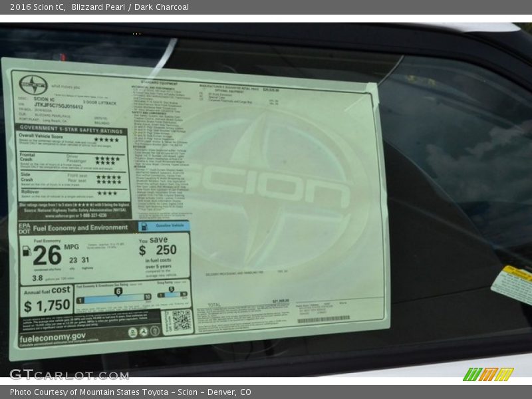Click the fuel pump icon beside 26 MPG

27,251
